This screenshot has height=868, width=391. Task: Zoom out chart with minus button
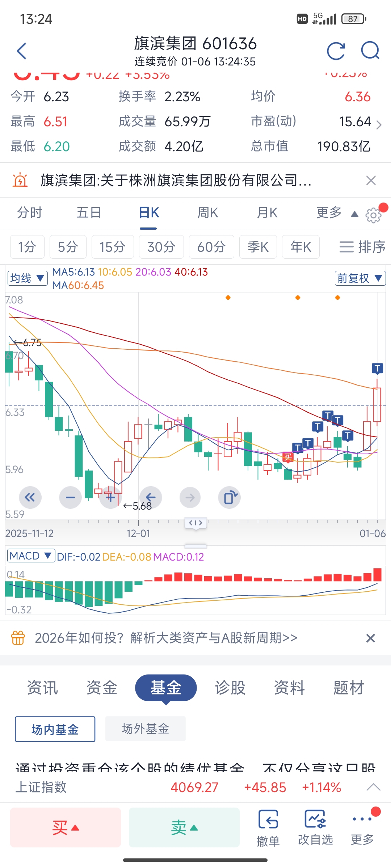tap(70, 498)
